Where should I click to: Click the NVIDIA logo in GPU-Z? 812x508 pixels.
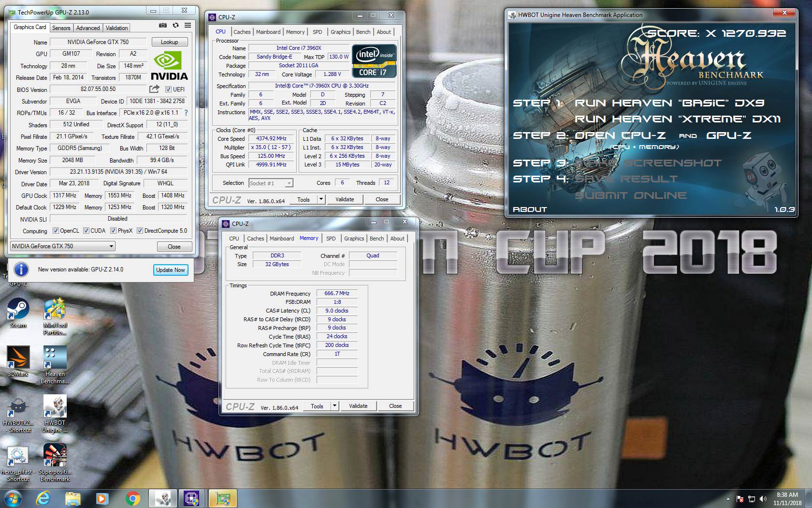coord(169,66)
